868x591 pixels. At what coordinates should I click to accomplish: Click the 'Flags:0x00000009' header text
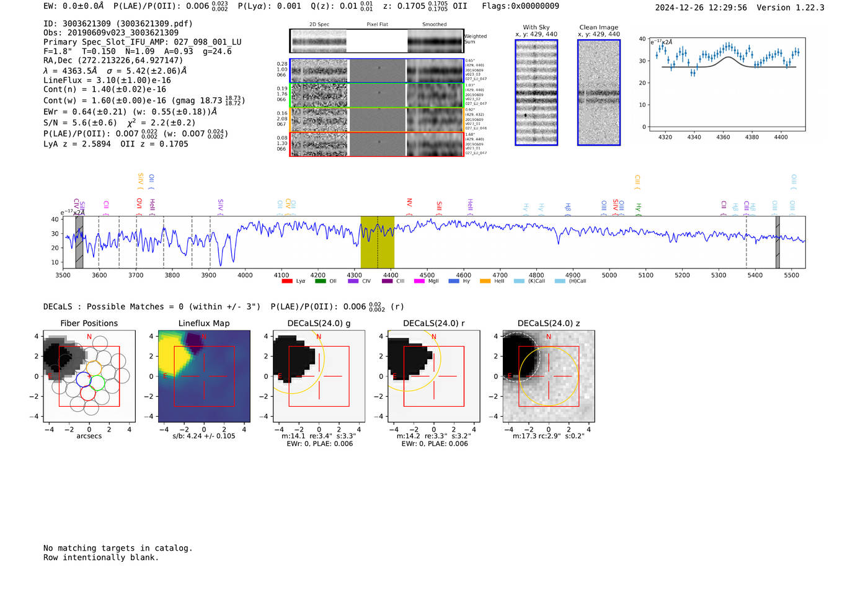pyautogui.click(x=520, y=6)
